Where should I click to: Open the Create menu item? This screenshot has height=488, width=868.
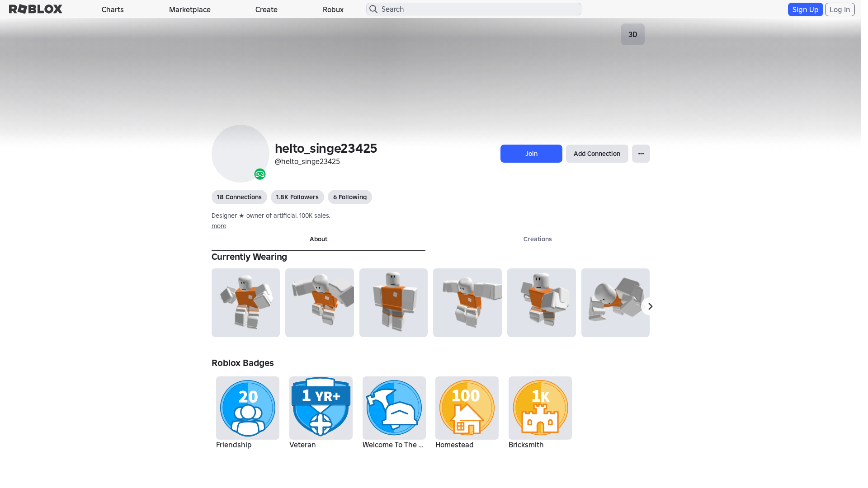pyautogui.click(x=266, y=9)
